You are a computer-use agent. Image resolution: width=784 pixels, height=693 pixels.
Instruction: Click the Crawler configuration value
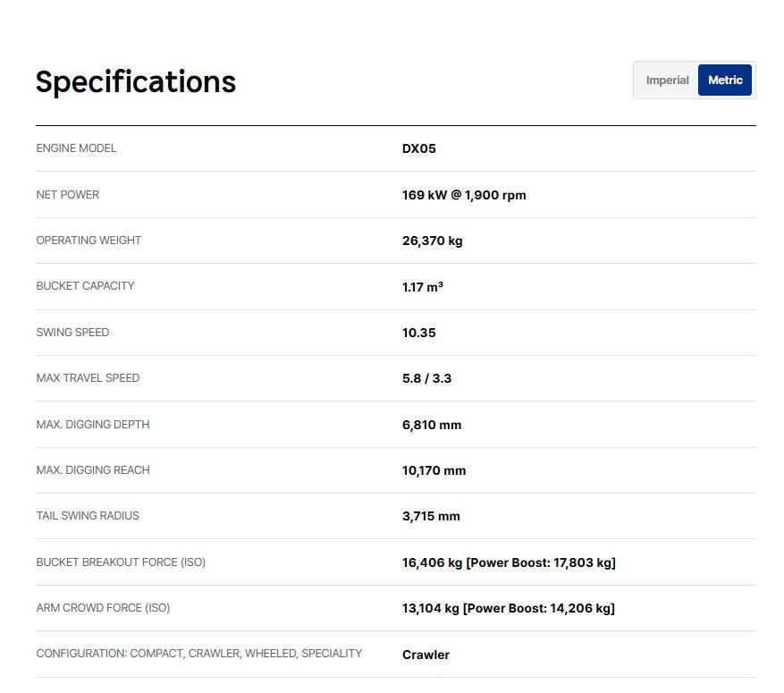click(x=426, y=655)
